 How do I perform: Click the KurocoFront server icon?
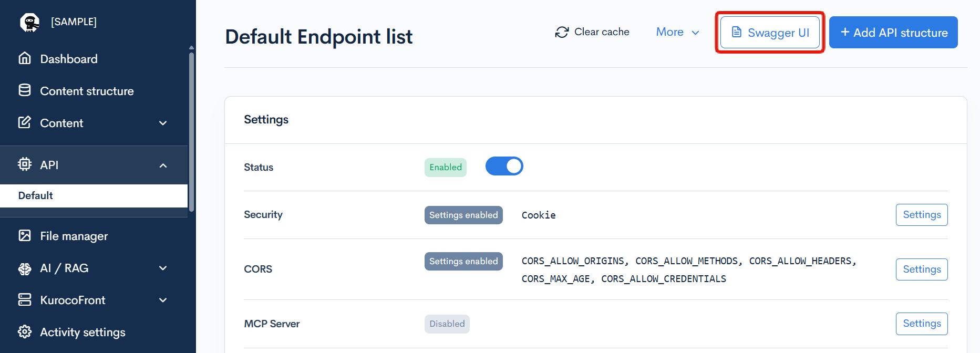coord(25,299)
